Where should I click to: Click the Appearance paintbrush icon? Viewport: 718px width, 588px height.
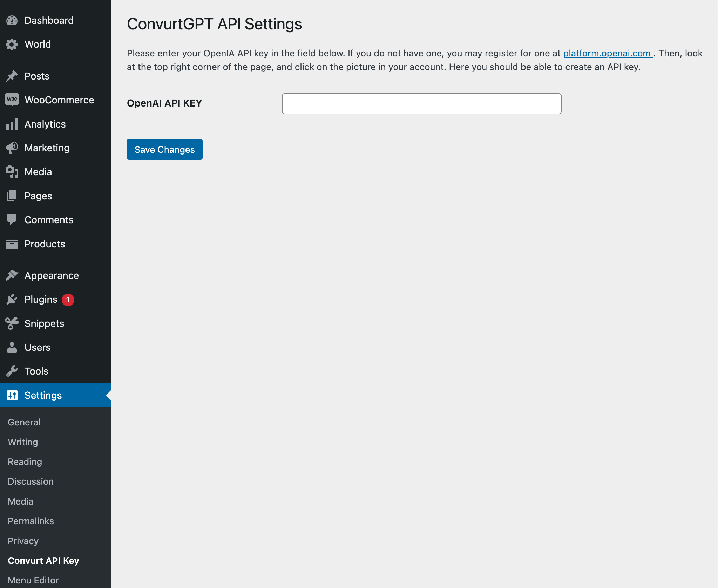(12, 275)
